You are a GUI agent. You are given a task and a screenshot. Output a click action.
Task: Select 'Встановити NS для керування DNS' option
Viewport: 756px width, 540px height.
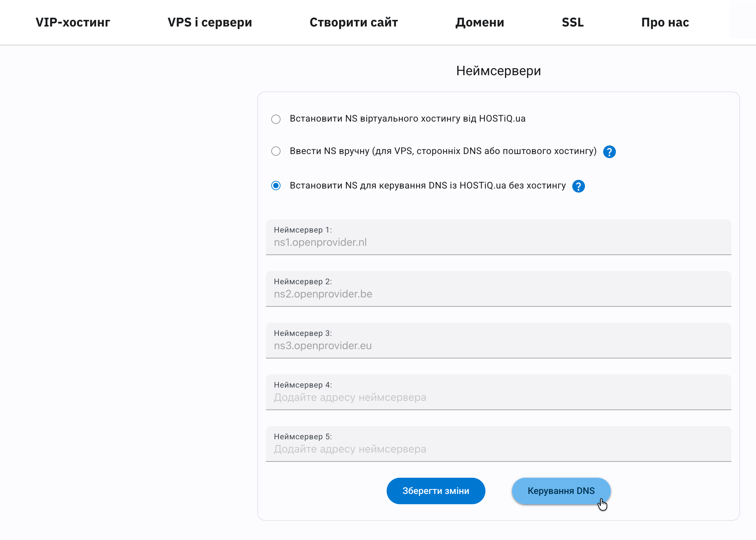276,186
